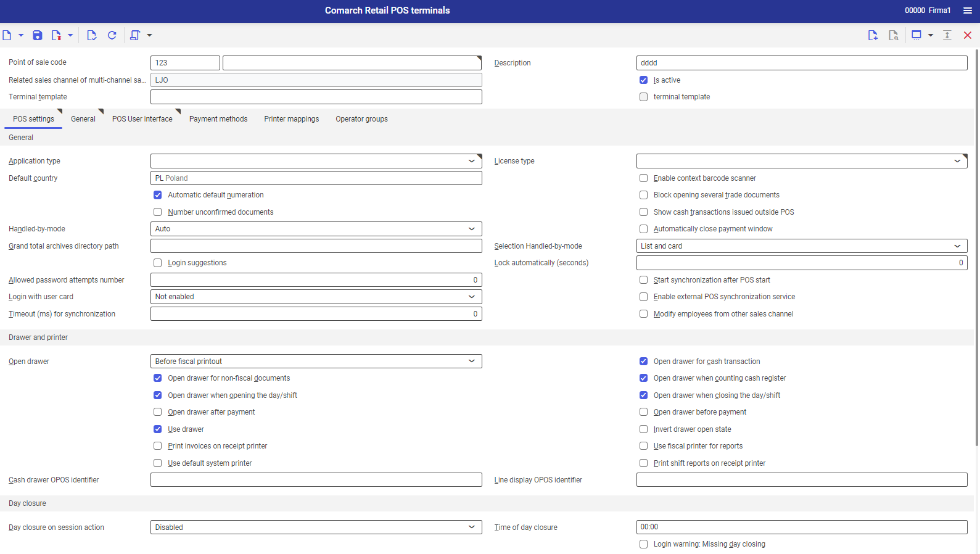
Task: Click the New document icon in toolbar
Action: tap(7, 35)
